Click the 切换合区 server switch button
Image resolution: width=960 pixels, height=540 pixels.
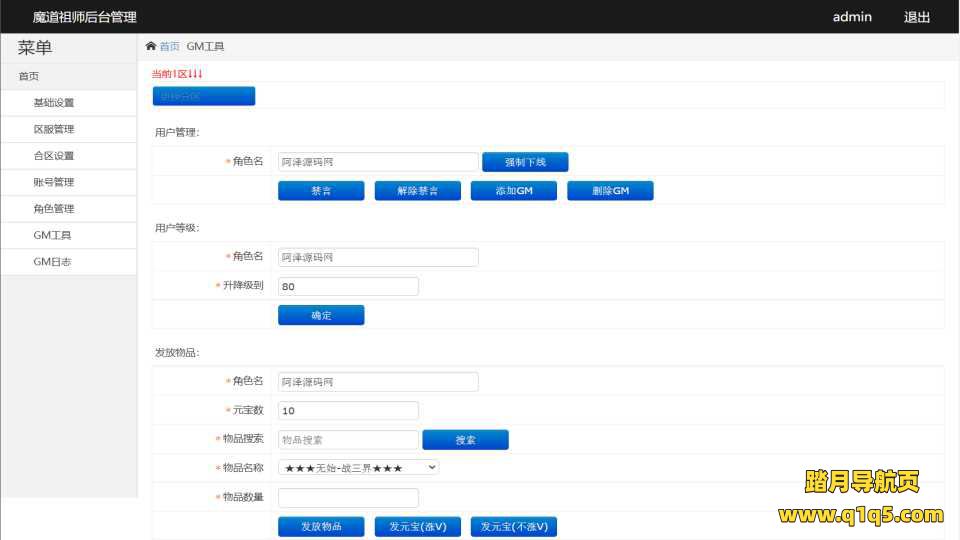tap(204, 96)
